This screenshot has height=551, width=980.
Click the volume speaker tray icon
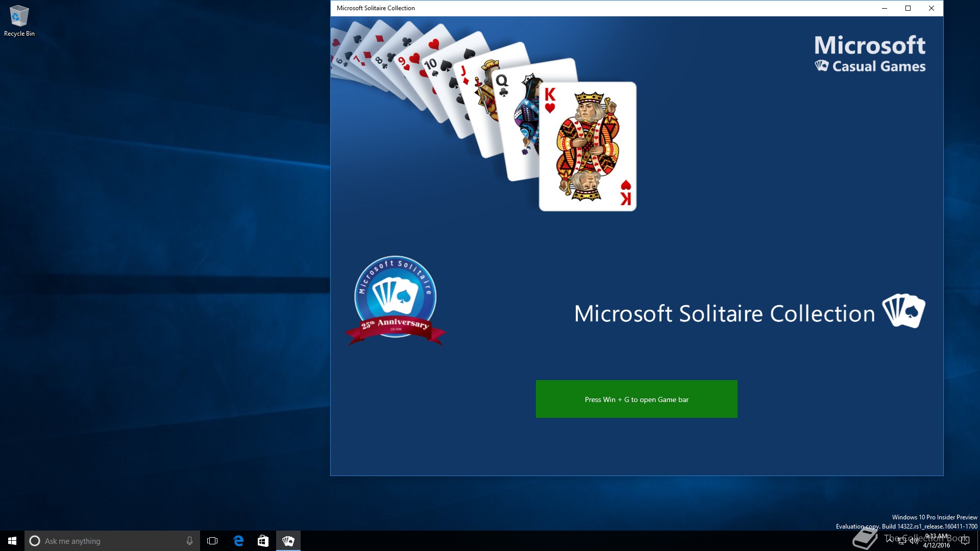(914, 541)
